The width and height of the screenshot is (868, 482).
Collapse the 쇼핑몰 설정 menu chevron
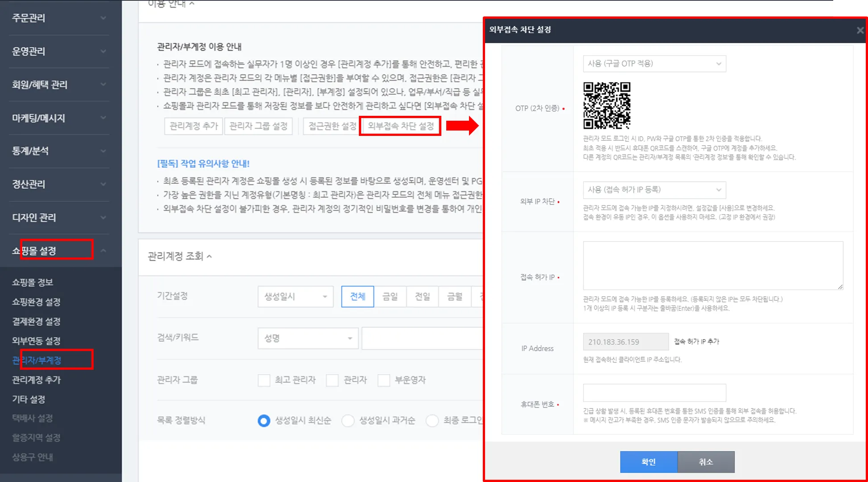pyautogui.click(x=103, y=251)
